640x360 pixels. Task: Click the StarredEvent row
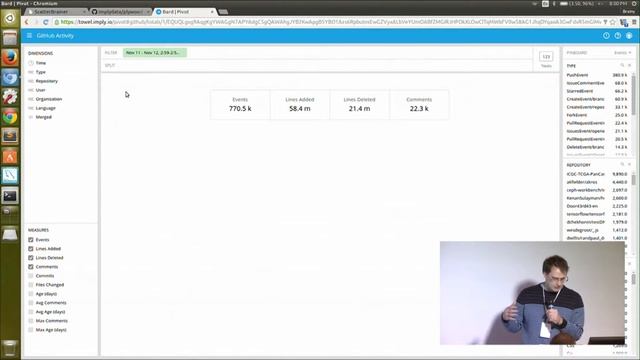597,91
